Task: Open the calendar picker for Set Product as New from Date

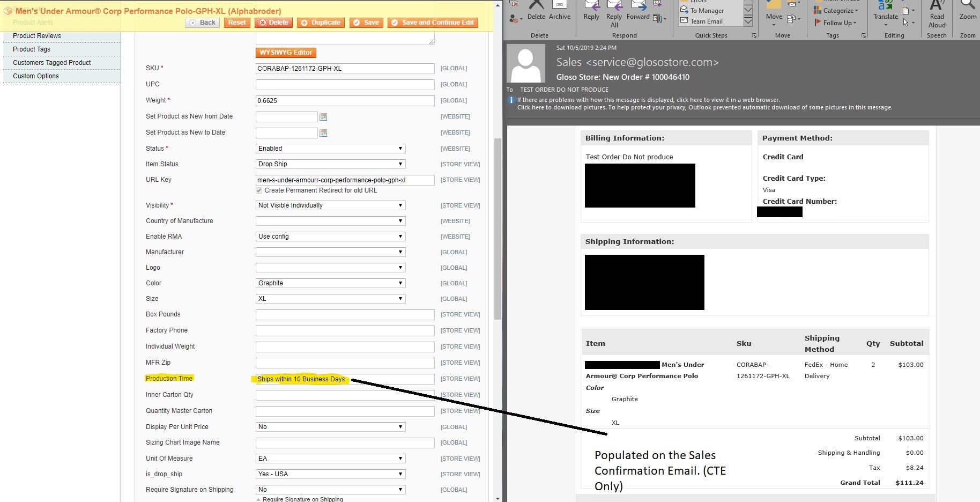Action: pyautogui.click(x=323, y=116)
